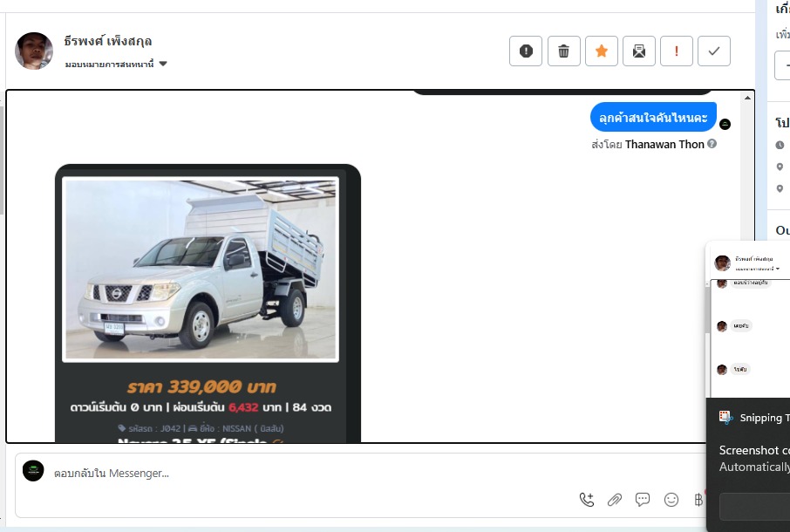Open the snip preview thumbnail in notification
790x532 pixels.
click(749, 319)
